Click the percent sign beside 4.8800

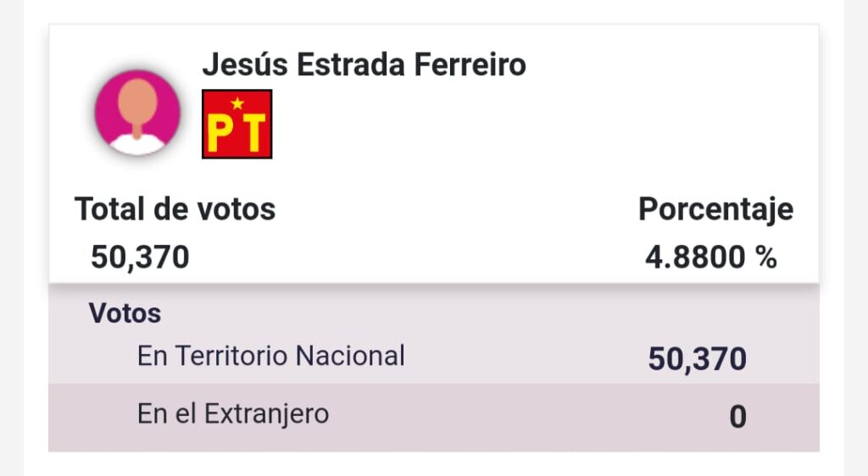pyautogui.click(x=766, y=257)
